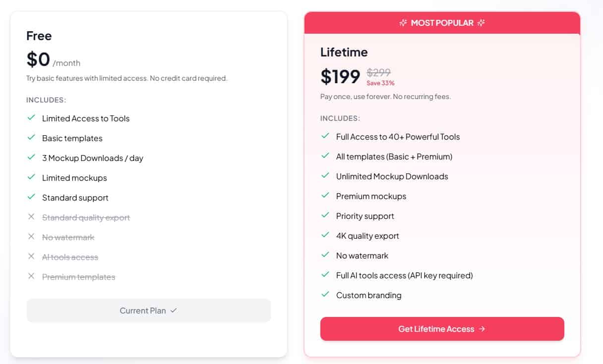Click the MOST POPULAR banner
The height and width of the screenshot is (364, 603).
pyautogui.click(x=442, y=22)
